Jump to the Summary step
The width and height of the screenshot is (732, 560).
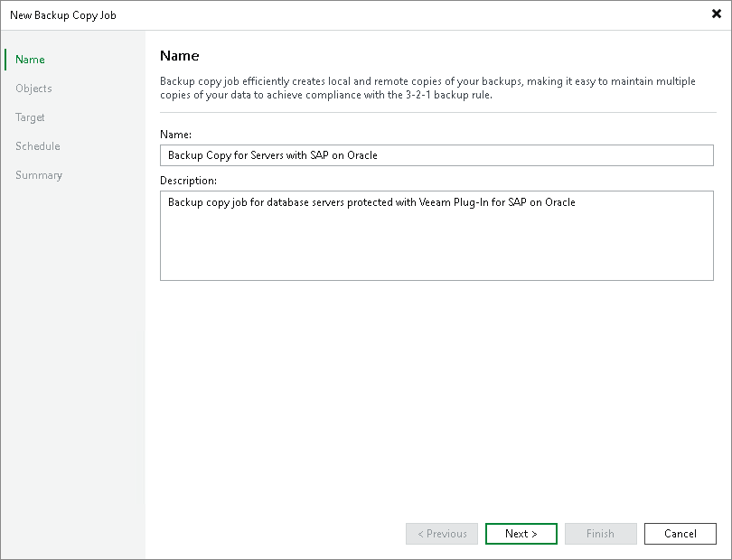point(39,175)
